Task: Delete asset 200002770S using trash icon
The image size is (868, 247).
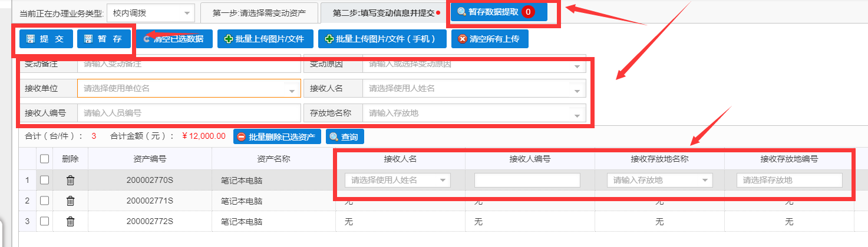Action: click(70, 181)
